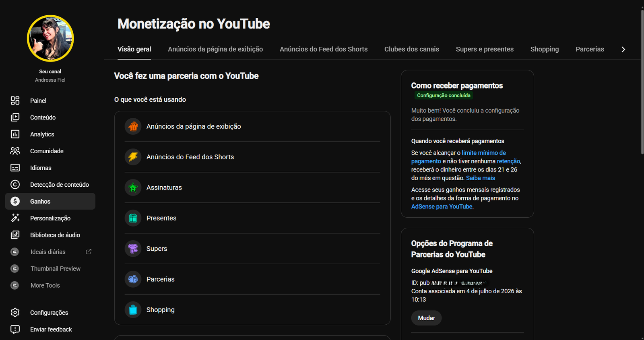Viewport: 644px width, 340px height.
Task: Select Enviar feedback label
Action: tap(51, 330)
